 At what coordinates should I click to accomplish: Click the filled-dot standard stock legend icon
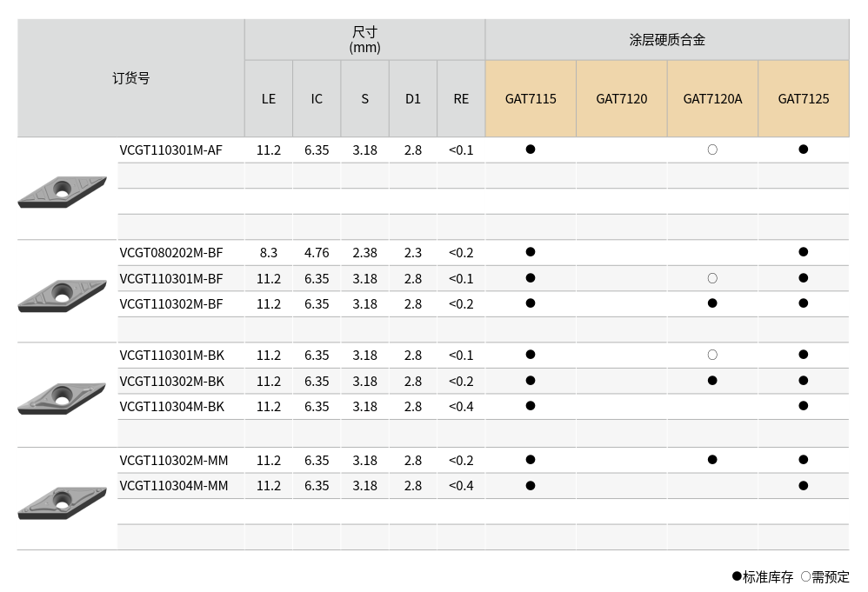coord(737,575)
